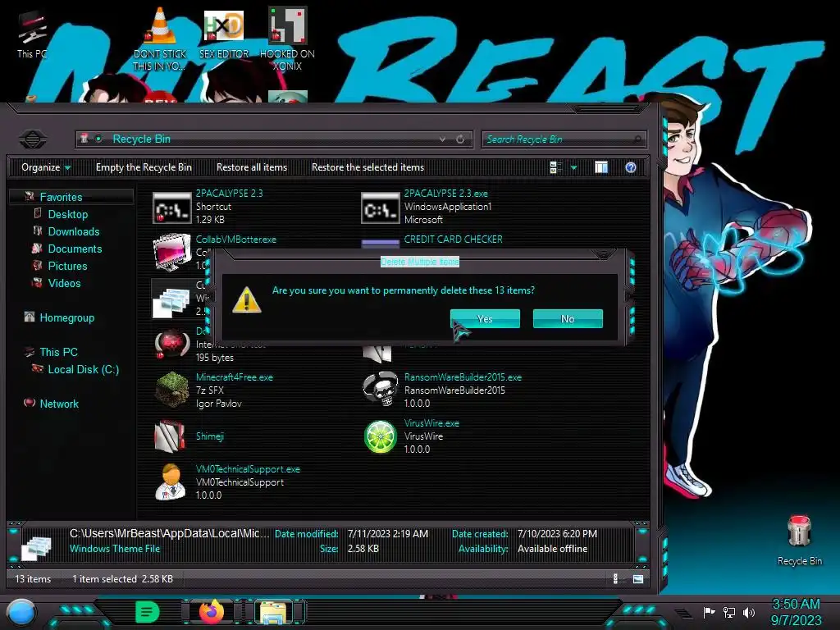Open Local Disk (C:) in navigation pane
The width and height of the screenshot is (840, 630).
(83, 369)
